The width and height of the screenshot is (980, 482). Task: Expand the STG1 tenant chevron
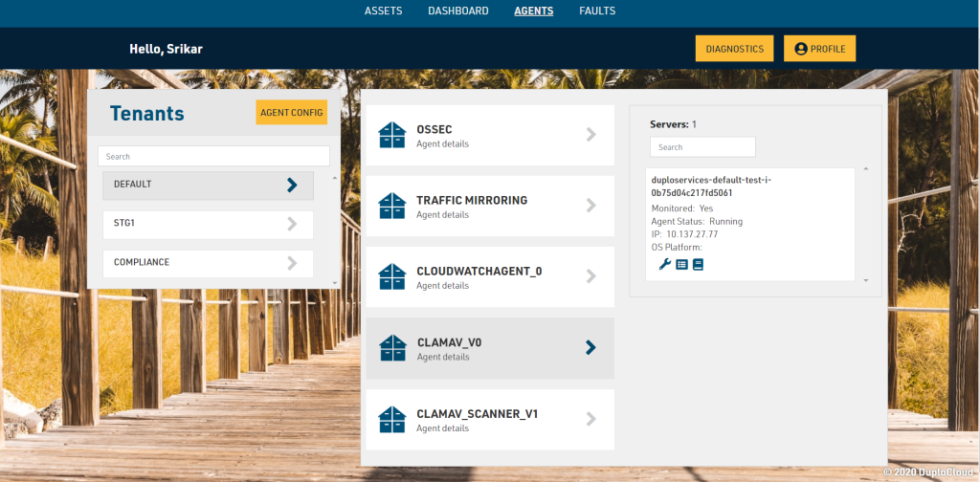click(292, 224)
